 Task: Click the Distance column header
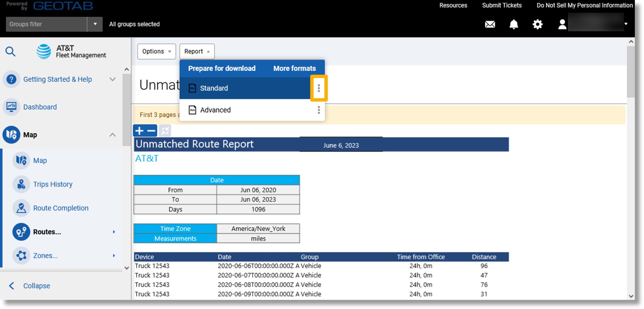click(x=484, y=257)
